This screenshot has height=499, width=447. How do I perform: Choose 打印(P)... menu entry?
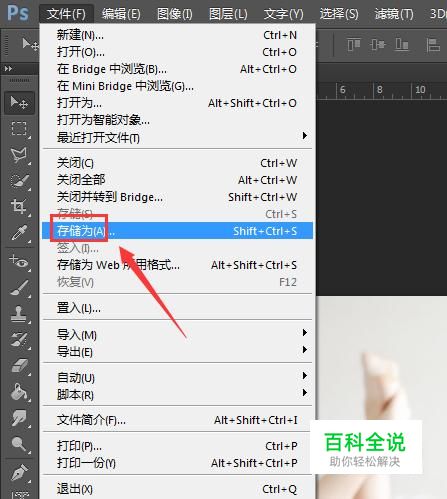click(177, 446)
